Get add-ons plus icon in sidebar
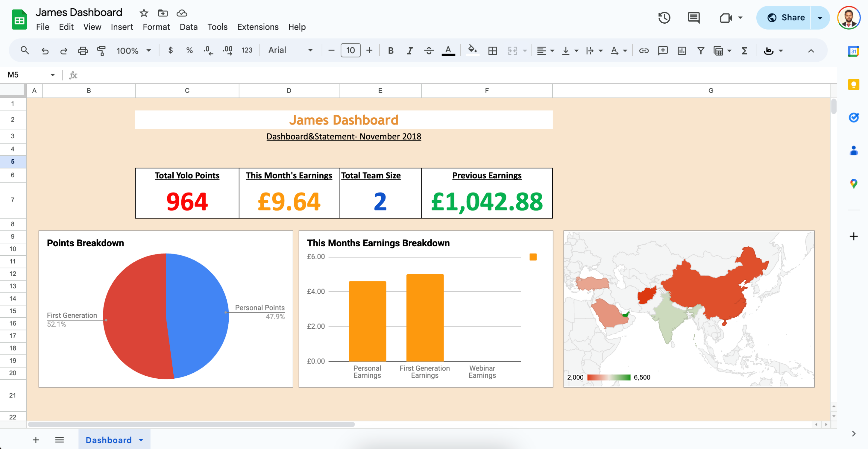This screenshot has height=449, width=868. tap(853, 236)
